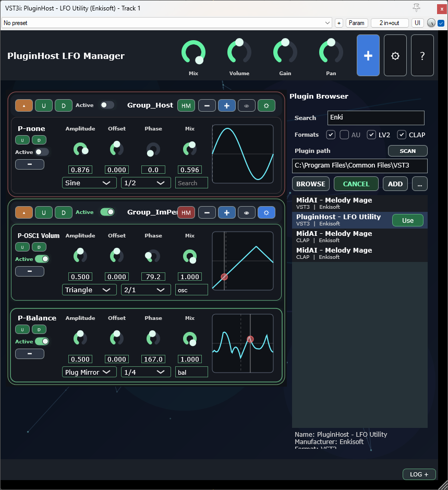448x490 pixels.
Task: Remove P-none LFO with minus button
Action: [x=30, y=164]
